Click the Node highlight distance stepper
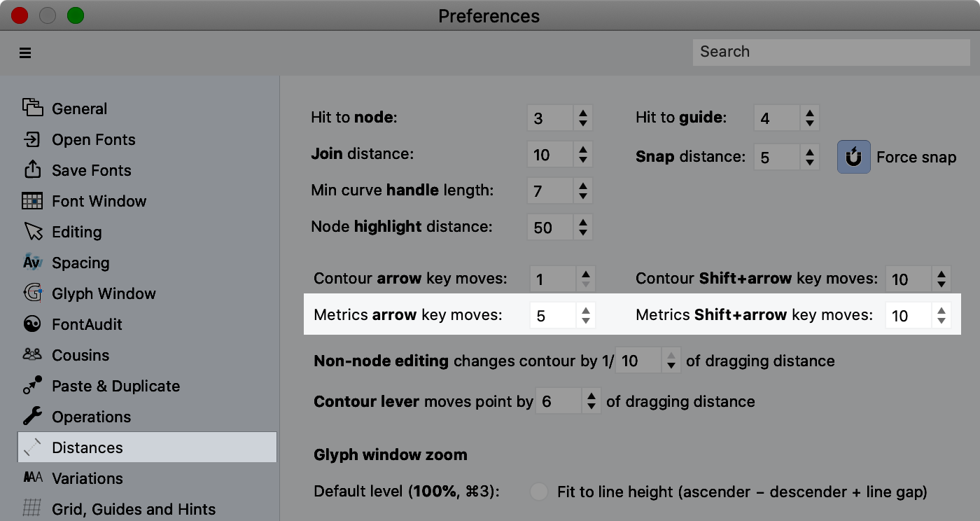Image resolution: width=980 pixels, height=521 pixels. 583,227
